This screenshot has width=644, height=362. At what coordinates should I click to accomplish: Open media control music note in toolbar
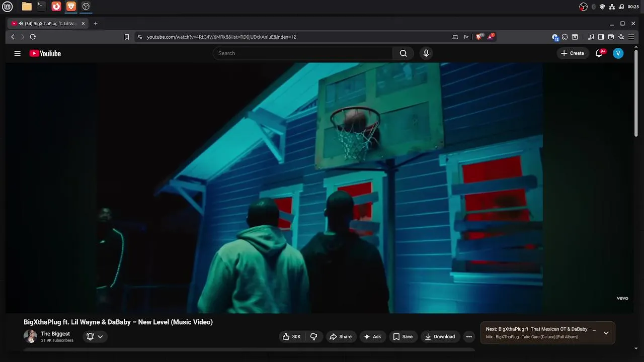click(x=591, y=37)
